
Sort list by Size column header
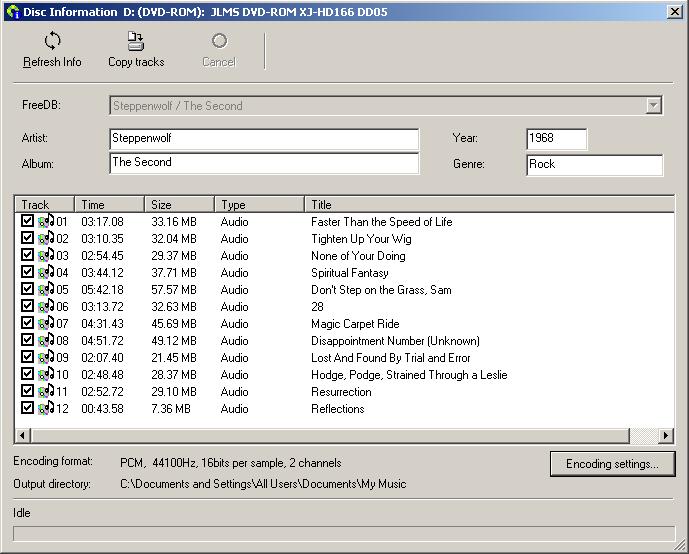point(180,205)
